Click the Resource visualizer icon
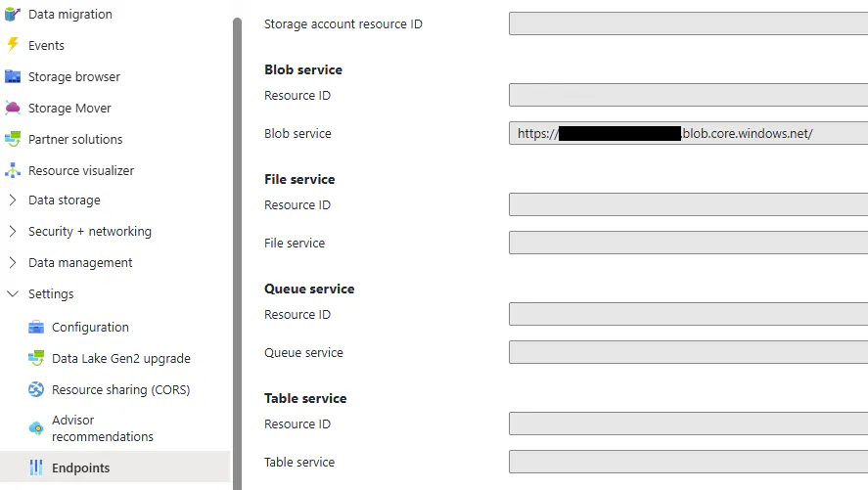 (x=13, y=170)
